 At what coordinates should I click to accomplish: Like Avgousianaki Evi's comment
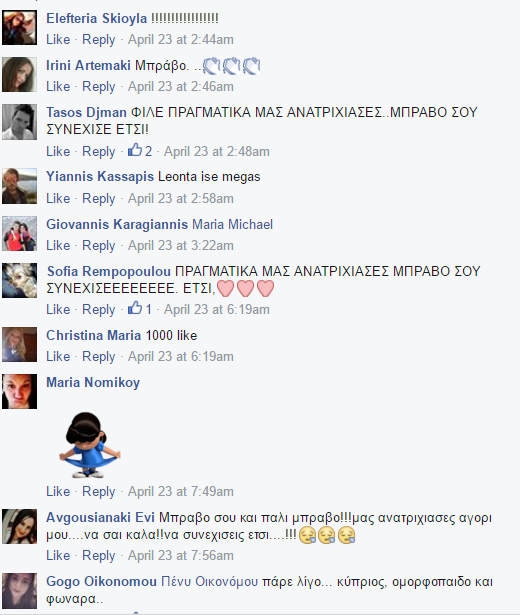58,556
